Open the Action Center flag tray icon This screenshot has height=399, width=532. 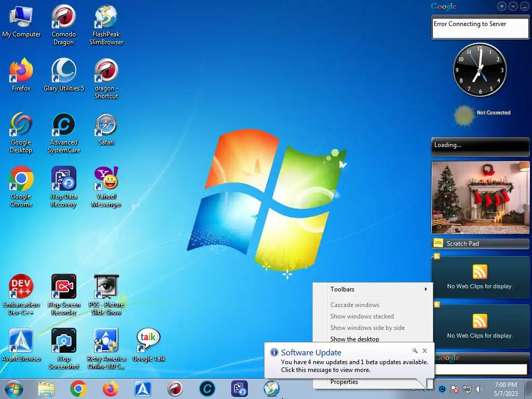pos(454,389)
